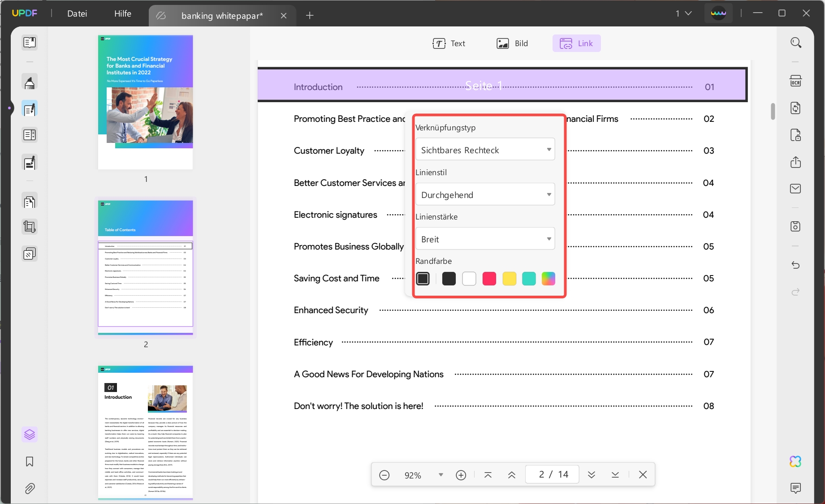This screenshot has width=825, height=504.
Task: Select the Edit PDF tool in sidebar
Action: [x=30, y=109]
